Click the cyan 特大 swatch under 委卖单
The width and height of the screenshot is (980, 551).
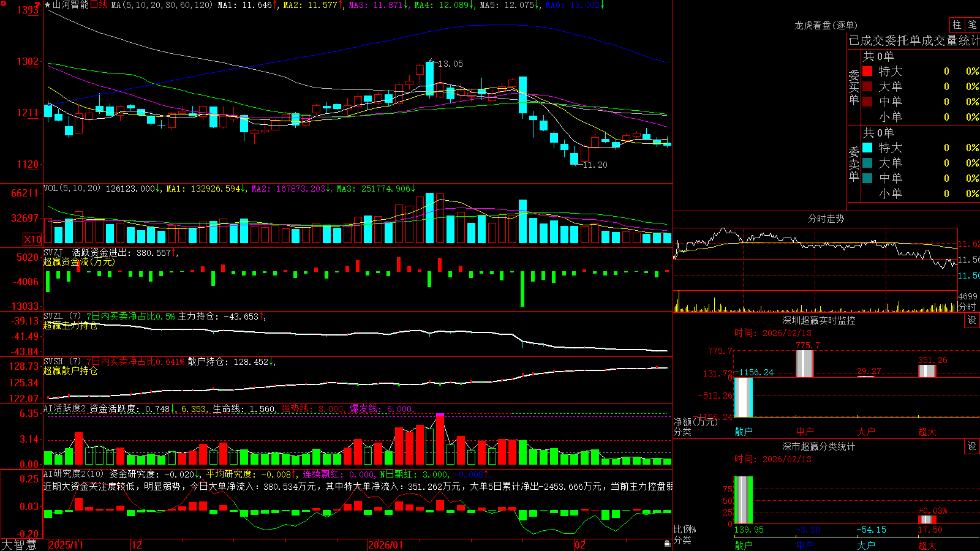coord(867,148)
